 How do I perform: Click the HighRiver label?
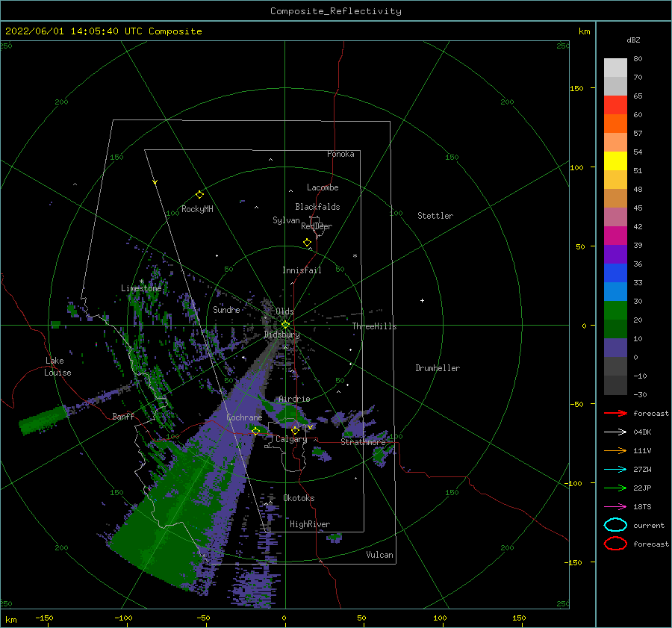pyautogui.click(x=310, y=524)
